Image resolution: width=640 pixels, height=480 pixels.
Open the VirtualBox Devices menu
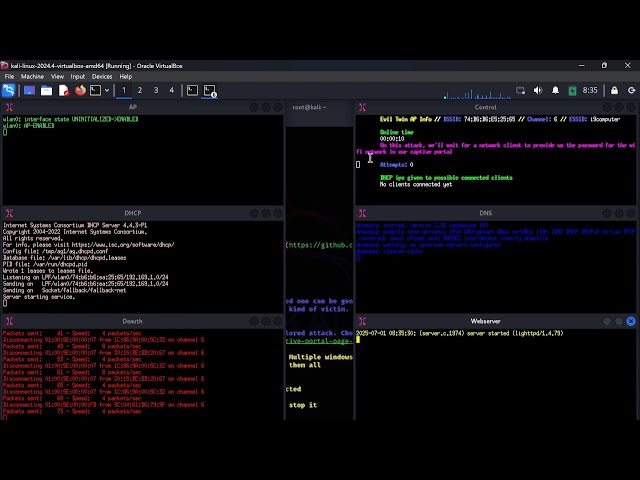coord(102,76)
